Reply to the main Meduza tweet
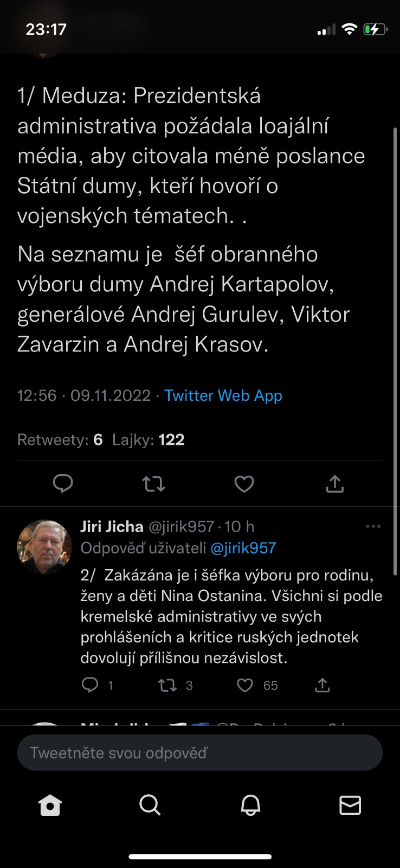This screenshot has width=400, height=868. (63, 483)
